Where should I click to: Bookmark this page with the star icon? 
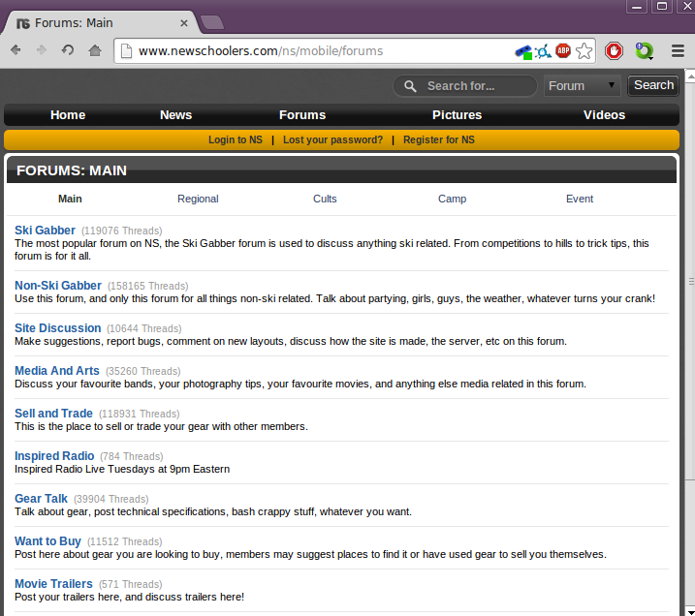pos(584,51)
